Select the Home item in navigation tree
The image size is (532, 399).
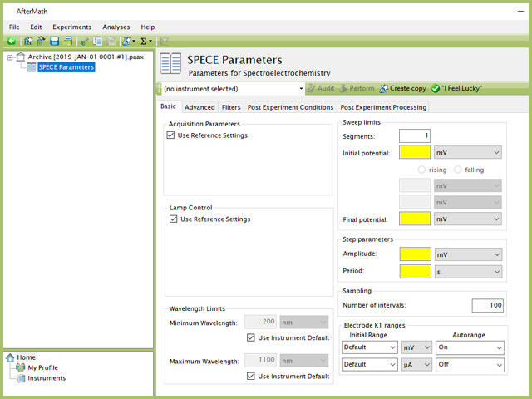(x=26, y=357)
